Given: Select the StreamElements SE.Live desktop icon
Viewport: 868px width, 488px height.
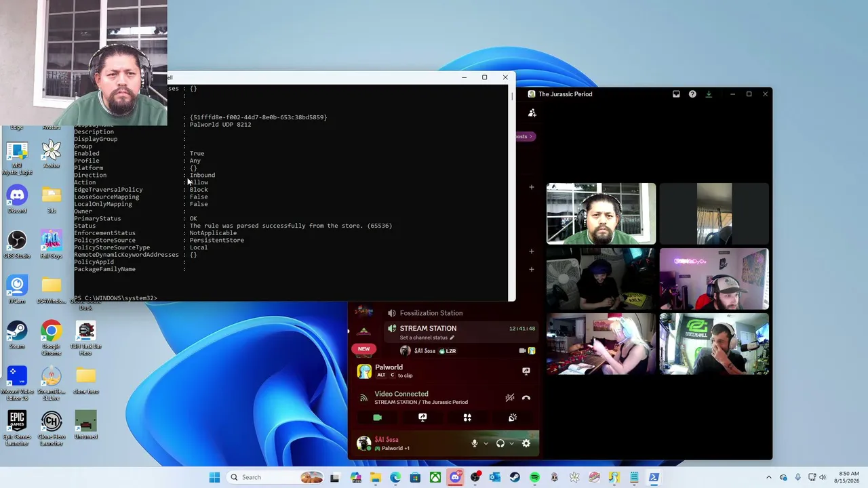Looking at the screenshot, I should (x=52, y=384).
